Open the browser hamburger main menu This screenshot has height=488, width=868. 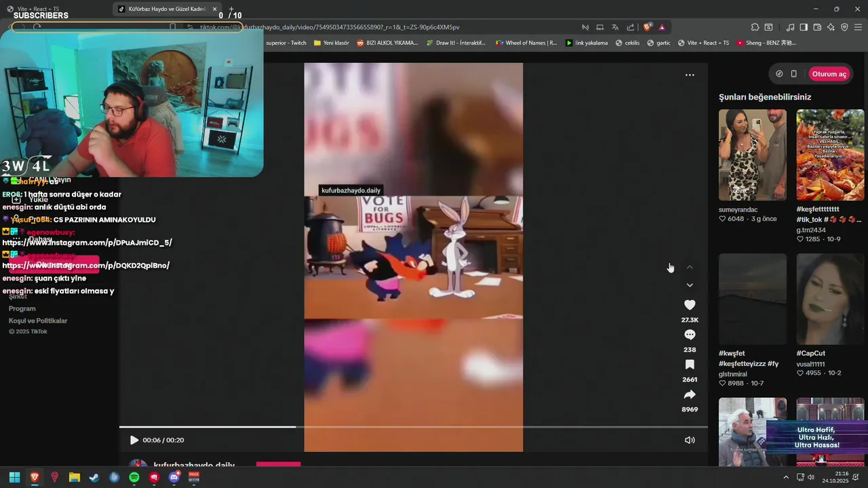pyautogui.click(x=858, y=27)
